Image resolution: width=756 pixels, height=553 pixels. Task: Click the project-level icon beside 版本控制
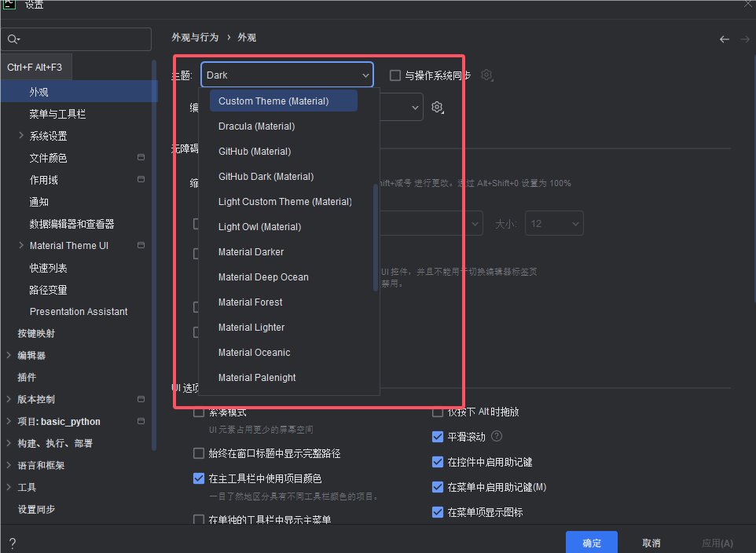141,399
